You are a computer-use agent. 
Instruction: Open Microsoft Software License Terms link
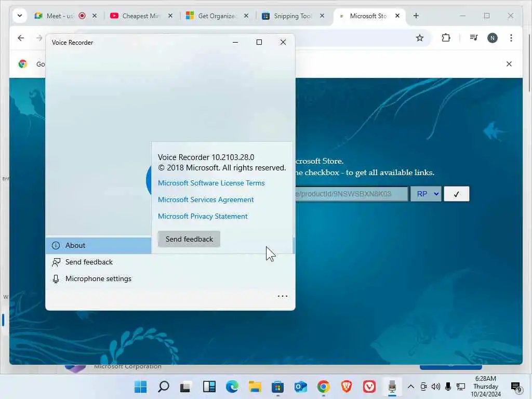pos(211,183)
